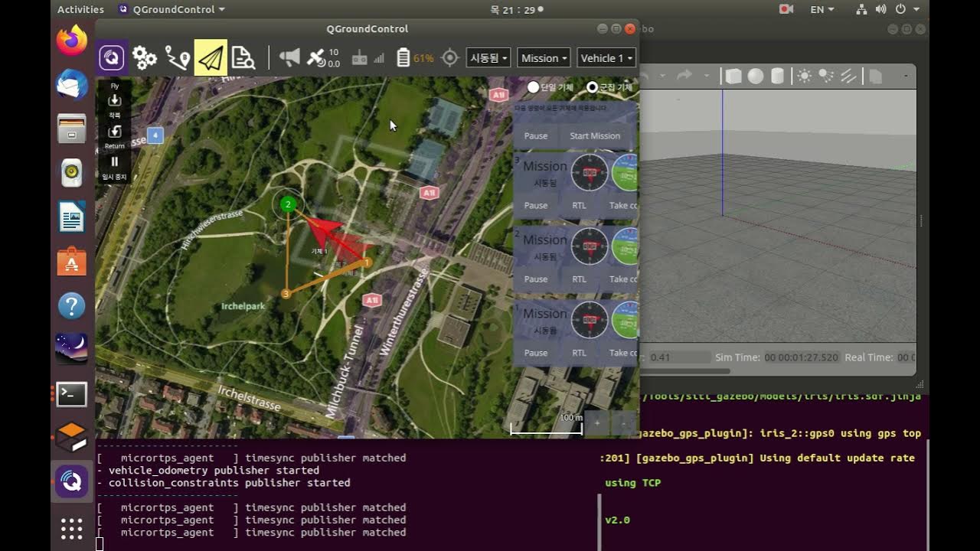The width and height of the screenshot is (980, 551).
Task: Click orange waypoint 3 marker on map
Action: pyautogui.click(x=286, y=294)
